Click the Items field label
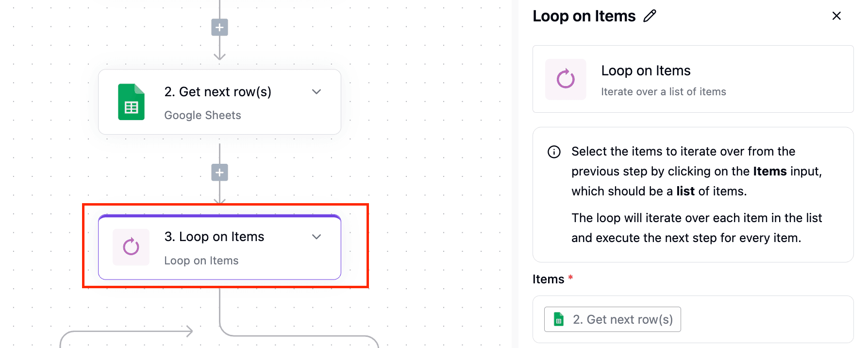The image size is (868, 348). [x=549, y=279]
